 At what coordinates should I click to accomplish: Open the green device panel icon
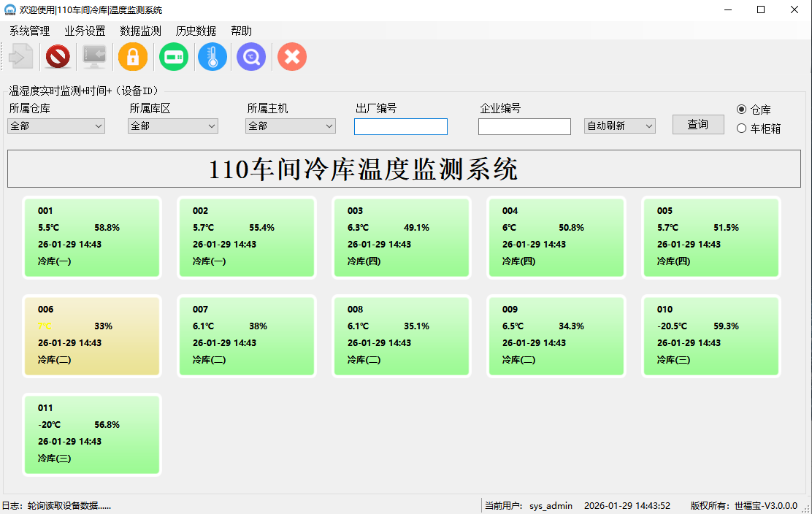174,56
